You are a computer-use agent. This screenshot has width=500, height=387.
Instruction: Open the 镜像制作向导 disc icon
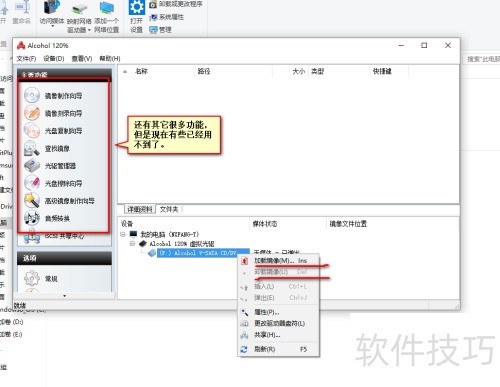click(x=32, y=95)
